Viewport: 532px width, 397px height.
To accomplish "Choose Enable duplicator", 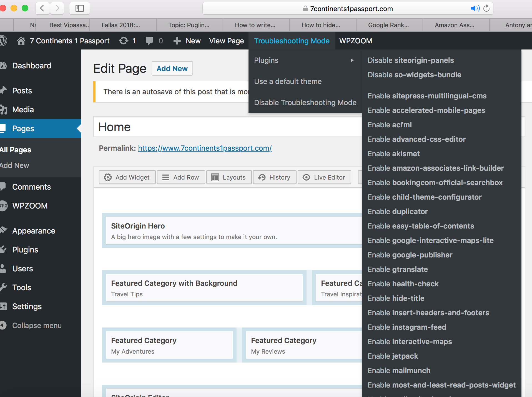I will pyautogui.click(x=398, y=212).
